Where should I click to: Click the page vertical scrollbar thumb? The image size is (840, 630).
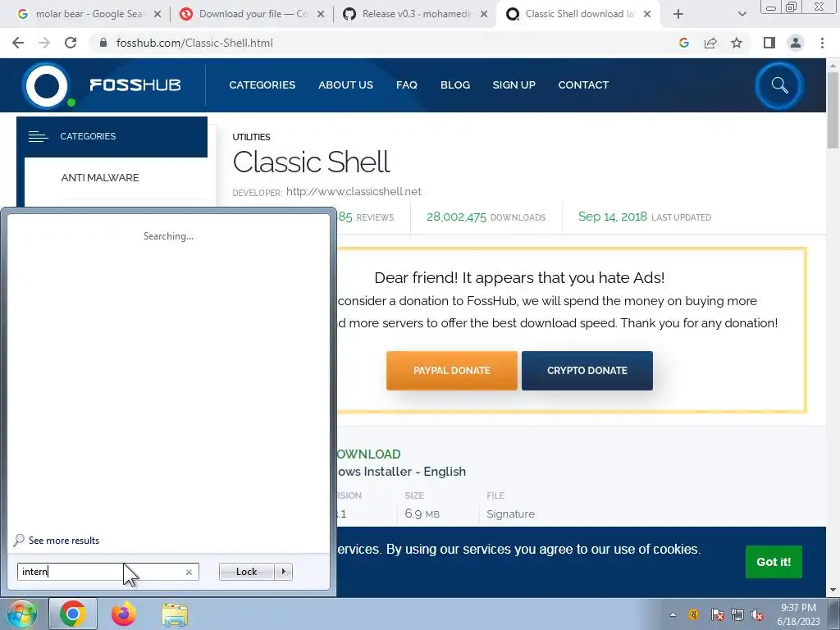click(x=833, y=110)
